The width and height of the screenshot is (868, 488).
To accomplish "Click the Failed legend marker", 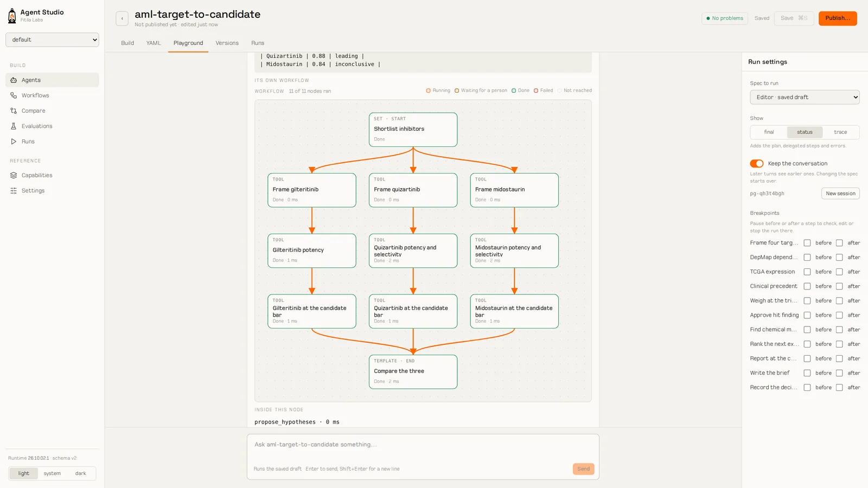I will (536, 91).
